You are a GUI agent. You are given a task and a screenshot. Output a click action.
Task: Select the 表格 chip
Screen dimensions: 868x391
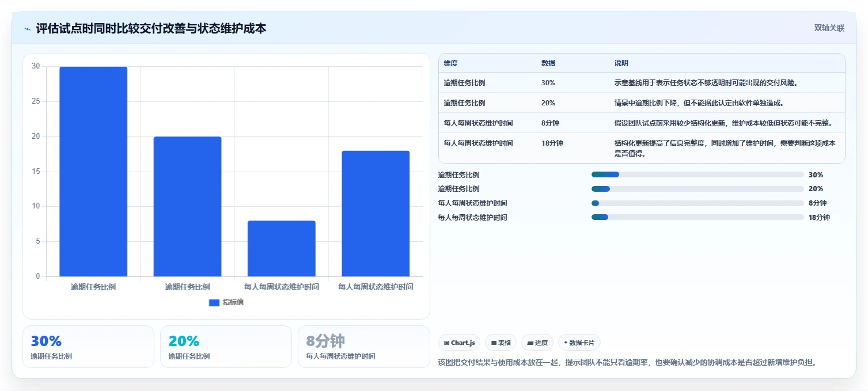click(x=501, y=343)
